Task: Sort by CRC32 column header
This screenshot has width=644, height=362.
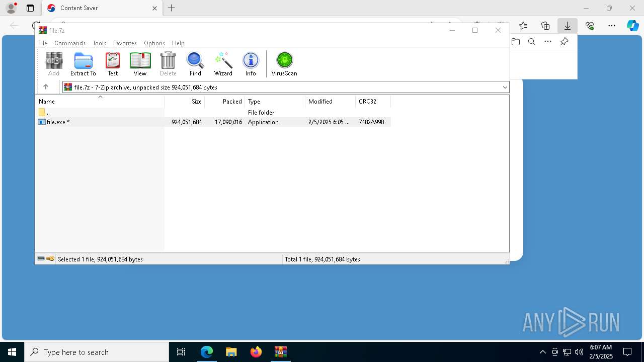Action: (373, 102)
